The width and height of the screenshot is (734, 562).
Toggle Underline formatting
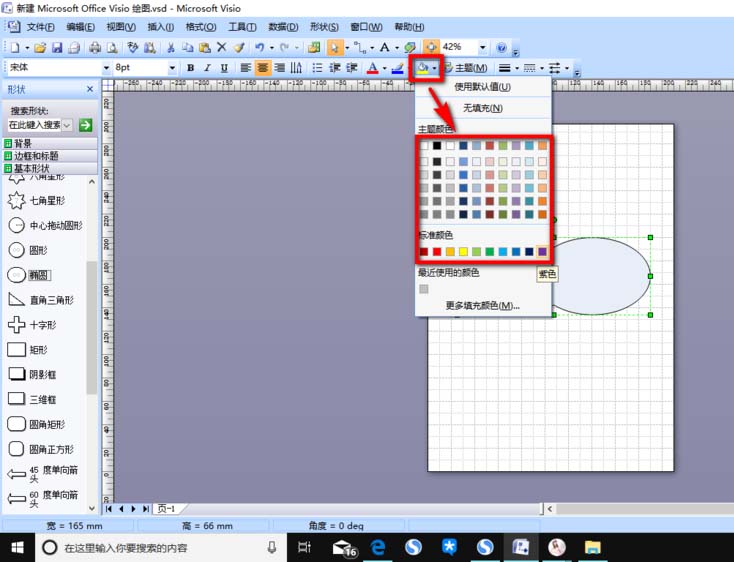pyautogui.click(x=224, y=68)
